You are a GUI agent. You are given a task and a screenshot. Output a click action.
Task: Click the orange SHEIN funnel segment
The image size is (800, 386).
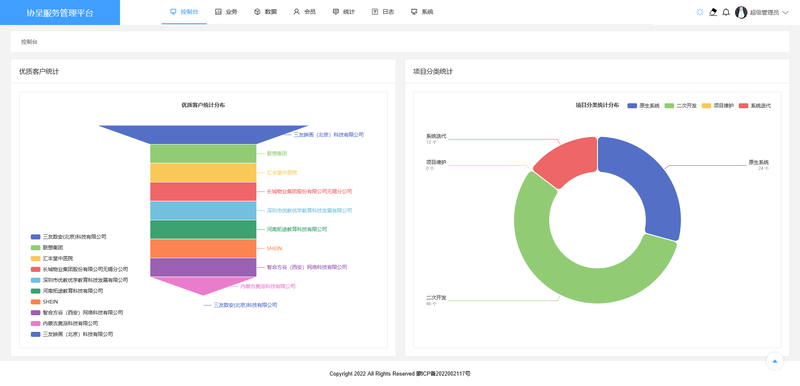203,248
